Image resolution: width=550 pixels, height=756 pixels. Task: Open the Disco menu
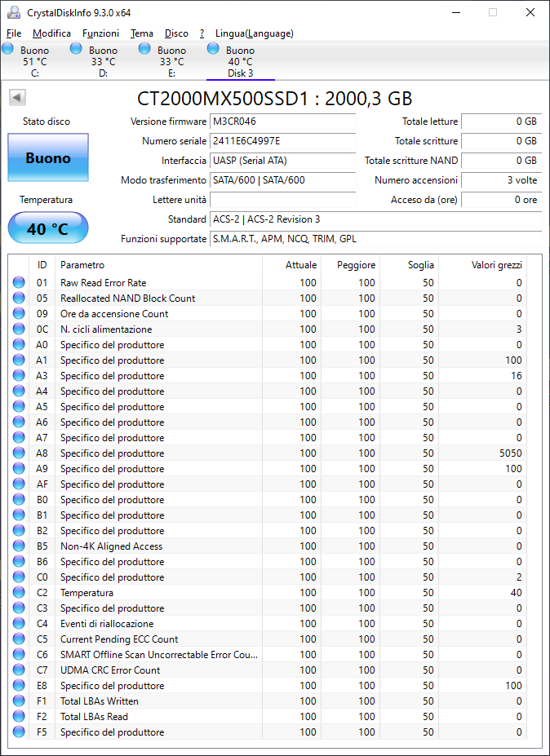coord(176,33)
